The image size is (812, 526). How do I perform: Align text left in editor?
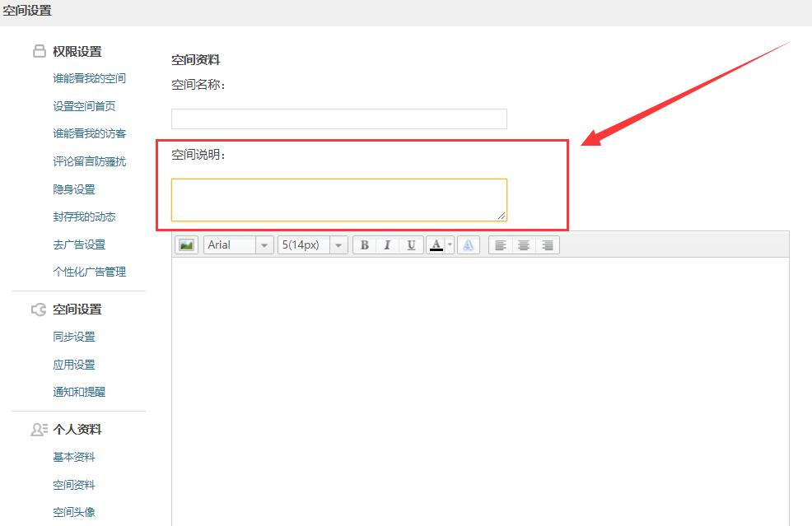(500, 244)
